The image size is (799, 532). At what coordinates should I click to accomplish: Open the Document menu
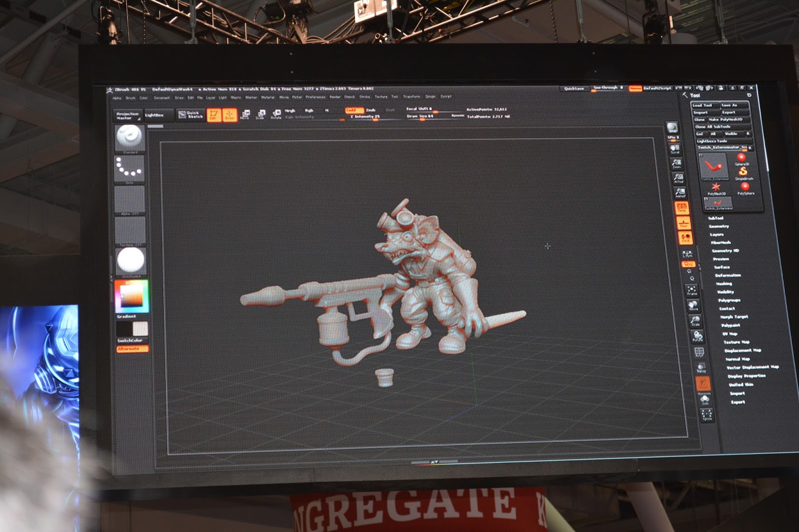coord(162,98)
